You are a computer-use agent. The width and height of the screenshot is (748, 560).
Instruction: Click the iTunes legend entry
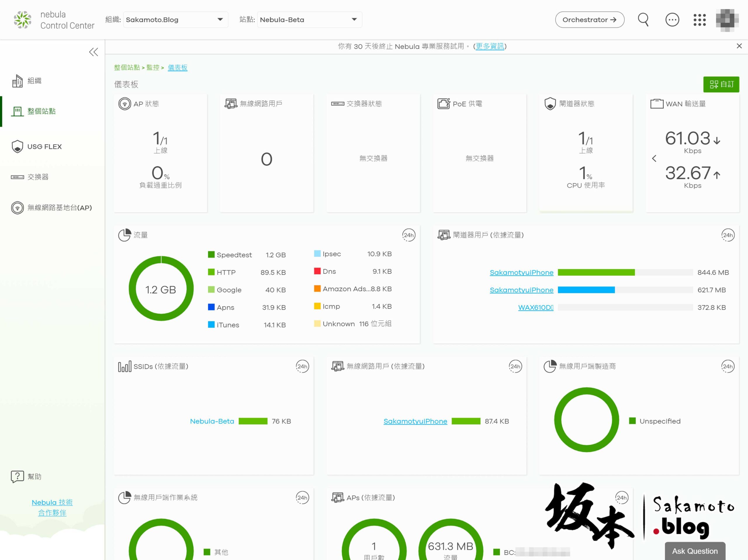[x=247, y=325]
